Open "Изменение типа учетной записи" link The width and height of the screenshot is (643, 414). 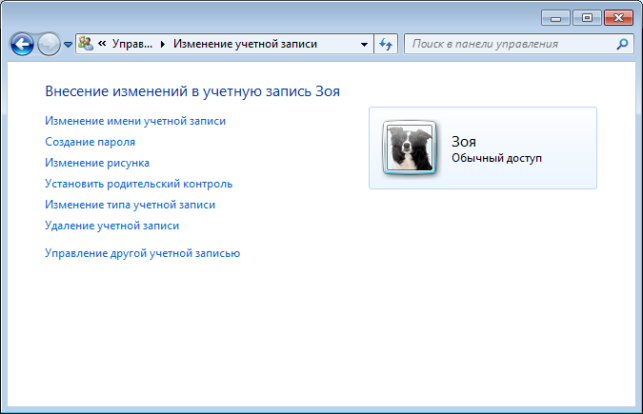tap(130, 205)
